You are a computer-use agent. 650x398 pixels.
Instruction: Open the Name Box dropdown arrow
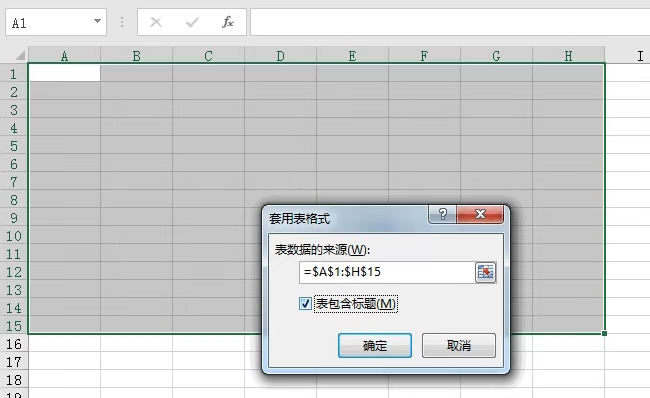(97, 22)
